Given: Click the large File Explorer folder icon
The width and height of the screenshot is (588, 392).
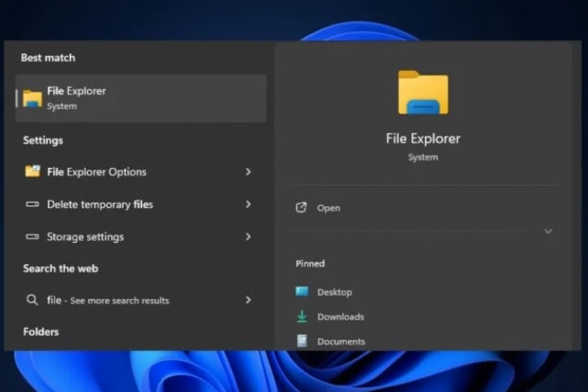Looking at the screenshot, I should [x=423, y=92].
